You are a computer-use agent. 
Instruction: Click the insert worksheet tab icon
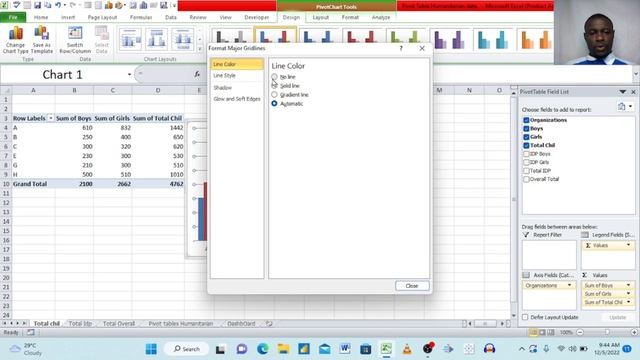tap(269, 324)
